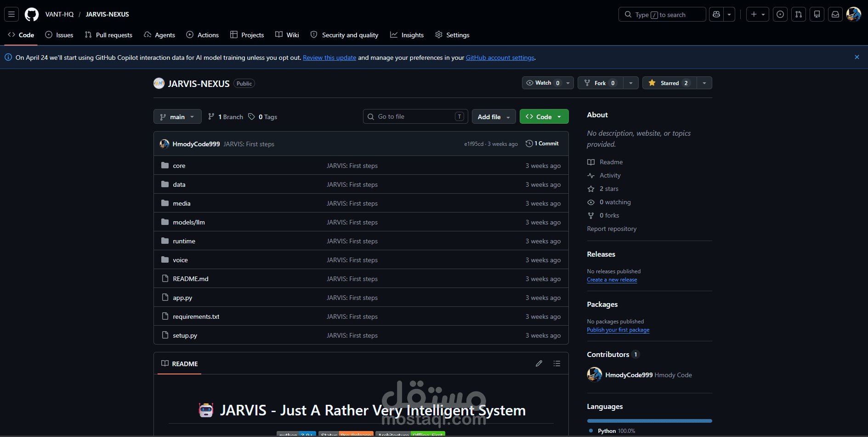Click the organization avatar beside the JARVIS-NEXUS title
This screenshot has height=437, width=868.
[159, 83]
